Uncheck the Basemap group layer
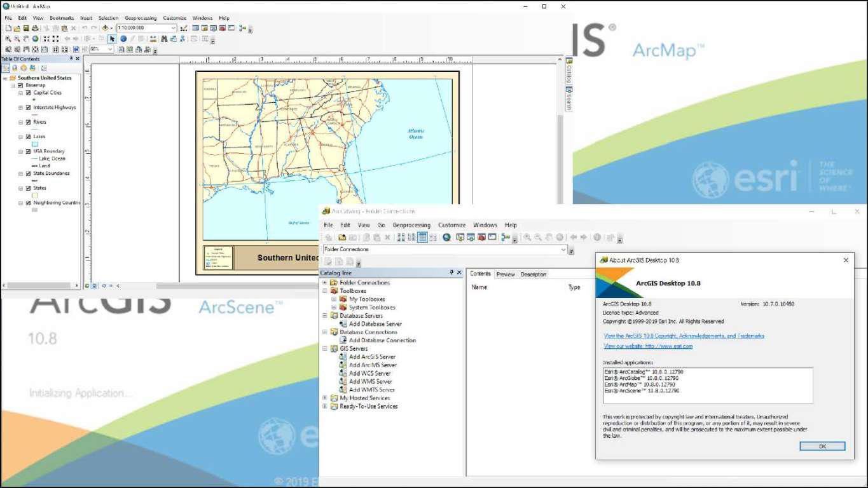 click(20, 85)
